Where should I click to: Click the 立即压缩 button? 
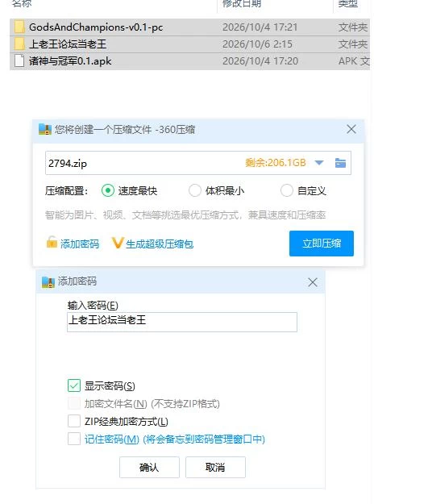(322, 244)
